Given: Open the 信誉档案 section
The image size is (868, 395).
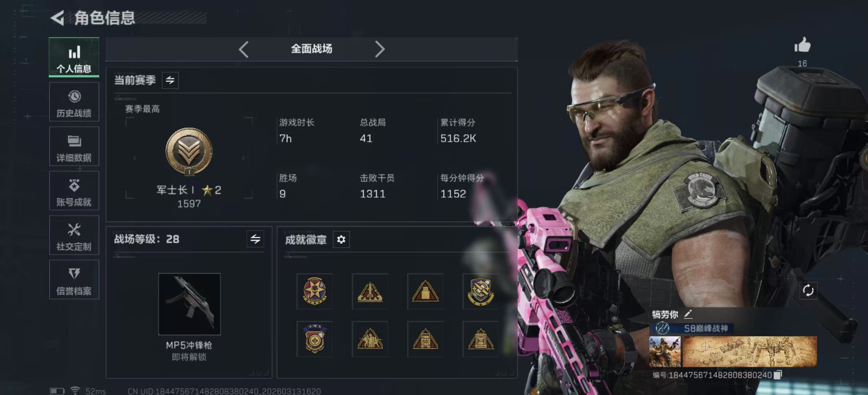Looking at the screenshot, I should 74,280.
